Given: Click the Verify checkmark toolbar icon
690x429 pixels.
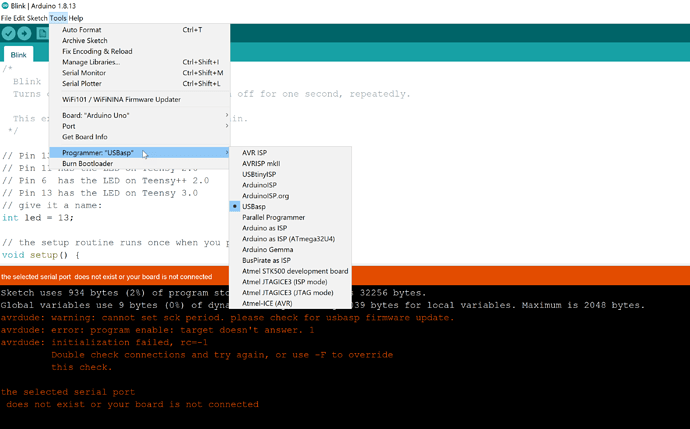Looking at the screenshot, I should coord(8,33).
